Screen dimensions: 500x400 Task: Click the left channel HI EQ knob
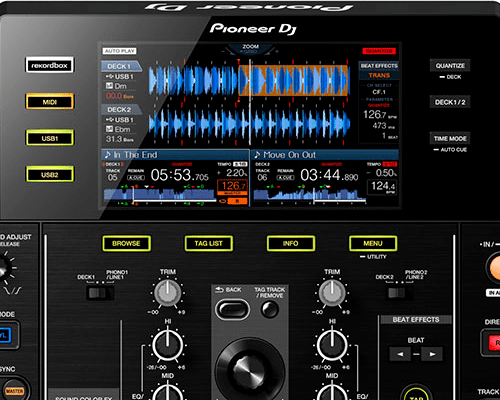[x=168, y=345]
